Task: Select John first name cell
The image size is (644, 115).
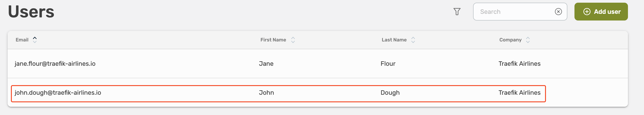Action: 266,93
